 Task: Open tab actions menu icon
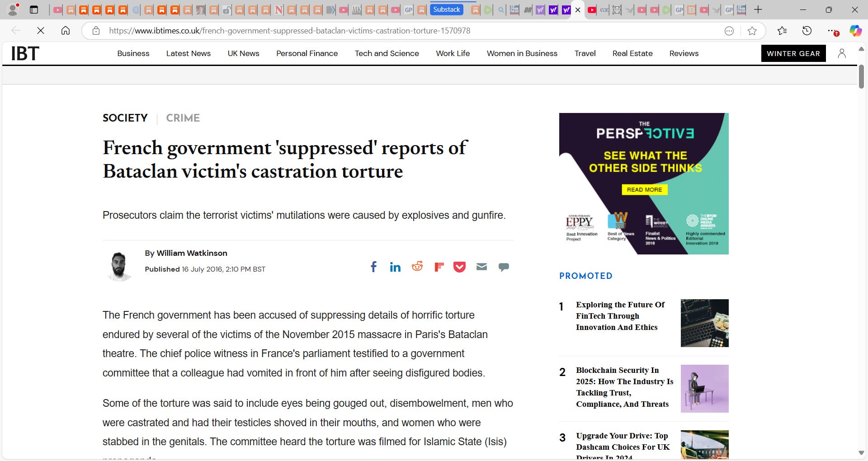coord(34,9)
